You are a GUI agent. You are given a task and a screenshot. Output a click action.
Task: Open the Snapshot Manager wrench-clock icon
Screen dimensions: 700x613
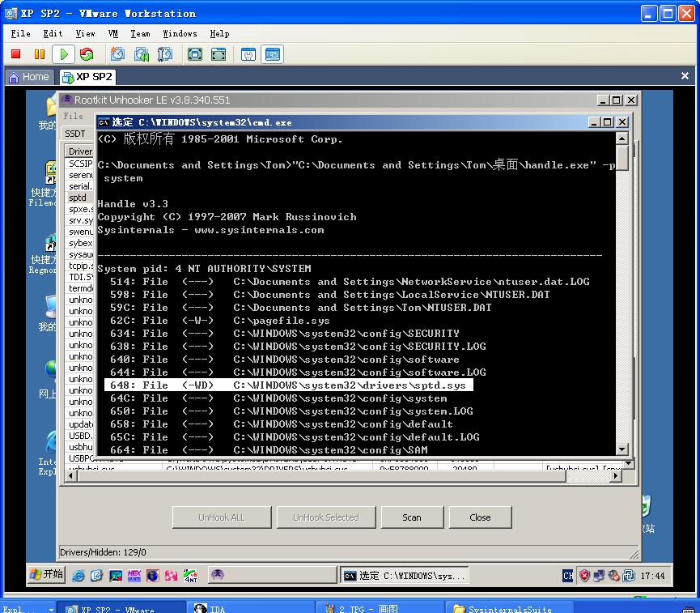165,54
